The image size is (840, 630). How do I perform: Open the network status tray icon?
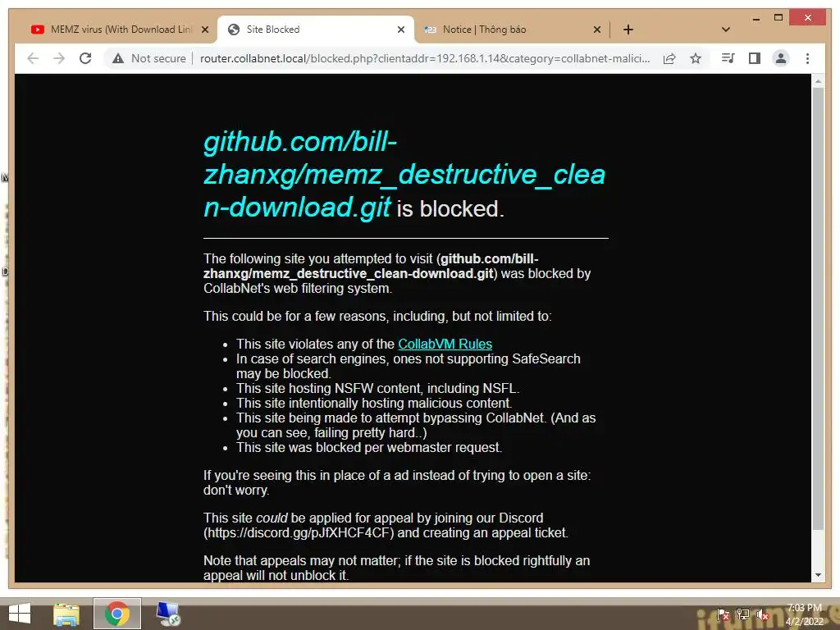click(743, 614)
